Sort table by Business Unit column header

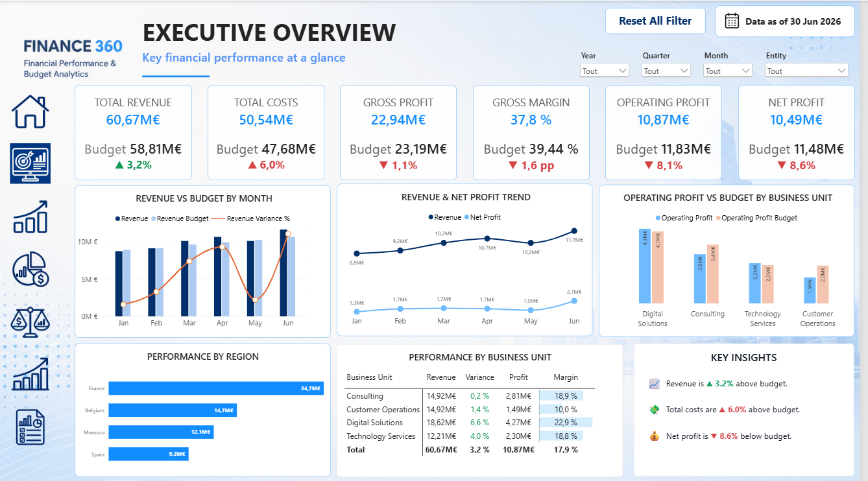click(x=369, y=377)
